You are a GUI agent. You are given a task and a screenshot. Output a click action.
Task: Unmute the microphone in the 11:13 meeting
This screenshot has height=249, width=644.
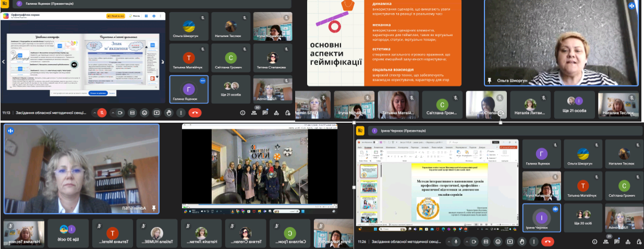click(103, 112)
